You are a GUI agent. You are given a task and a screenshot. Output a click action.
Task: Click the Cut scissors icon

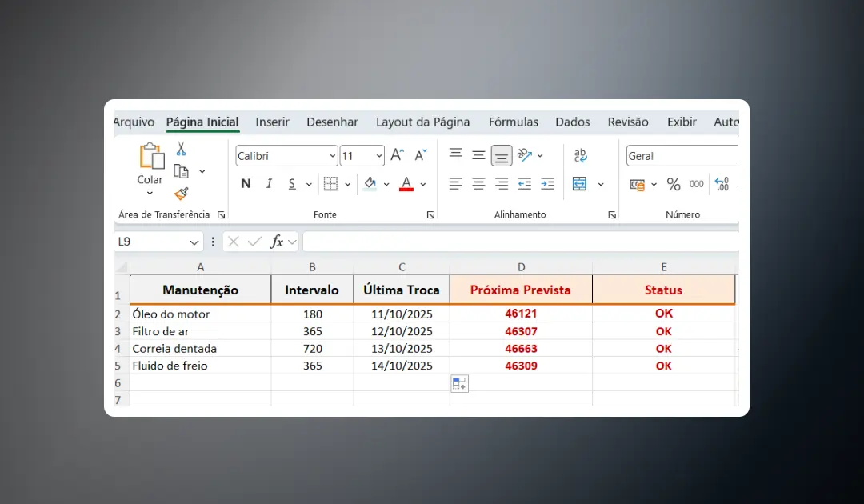coord(181,149)
